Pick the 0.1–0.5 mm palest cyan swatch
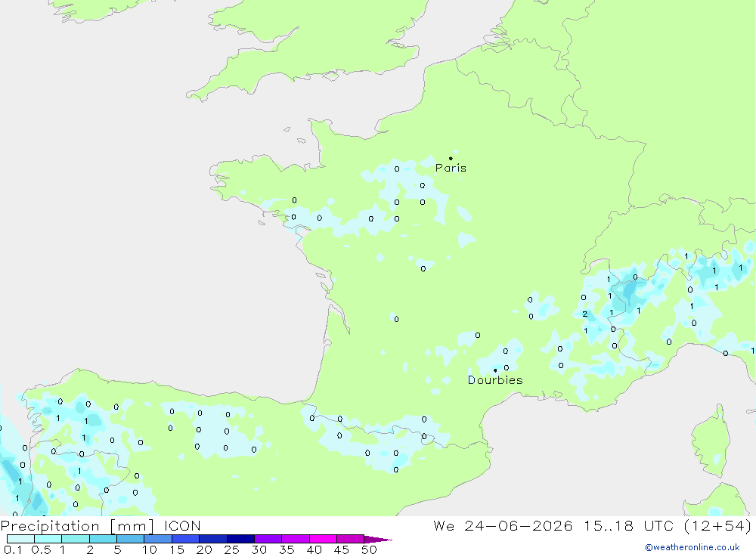 coord(20,539)
